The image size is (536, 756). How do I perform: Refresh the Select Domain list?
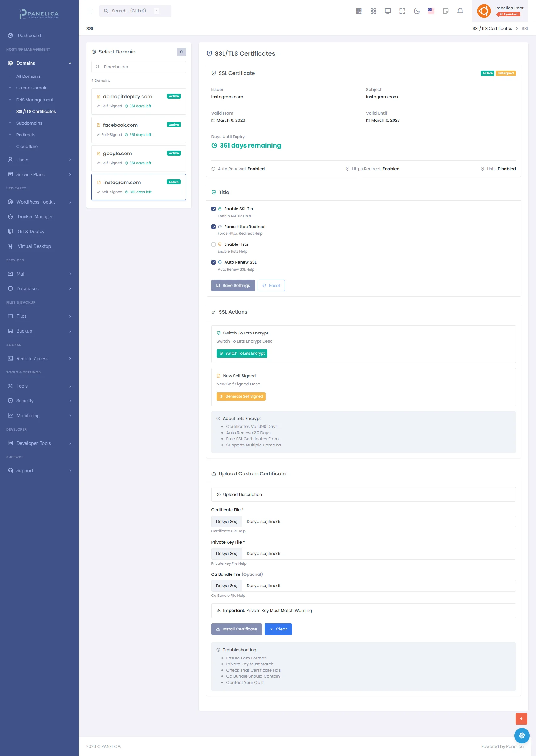pyautogui.click(x=181, y=52)
